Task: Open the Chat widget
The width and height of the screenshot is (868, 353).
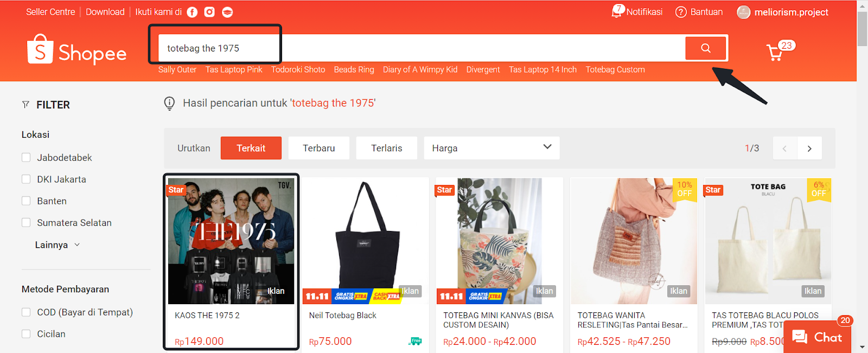Action: pos(817,337)
